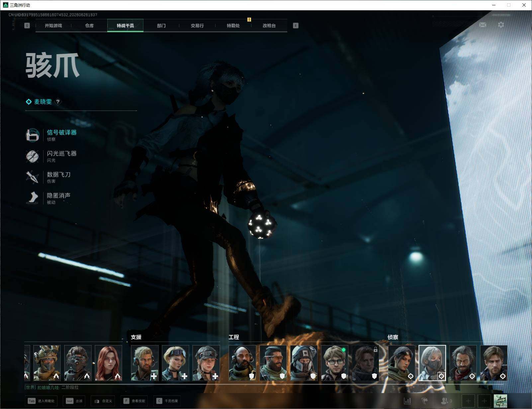Minimize the 三角洲行动 window
The image size is (532, 409).
point(493,5)
